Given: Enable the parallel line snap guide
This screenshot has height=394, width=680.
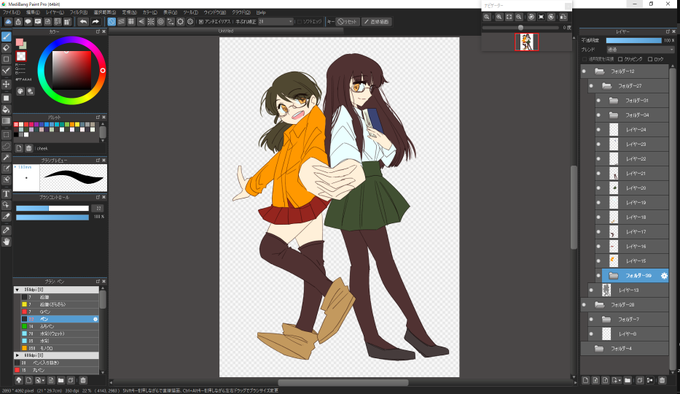Looking at the screenshot, I should (x=121, y=21).
